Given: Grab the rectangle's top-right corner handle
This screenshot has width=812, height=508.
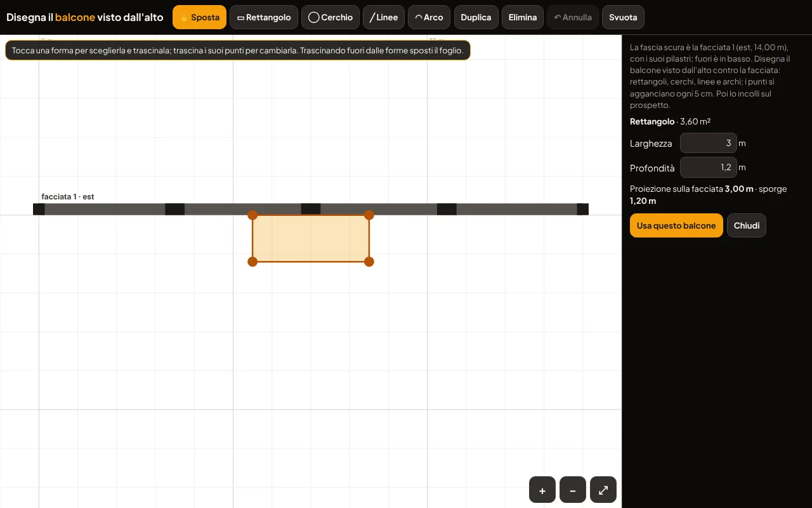Looking at the screenshot, I should tap(369, 215).
